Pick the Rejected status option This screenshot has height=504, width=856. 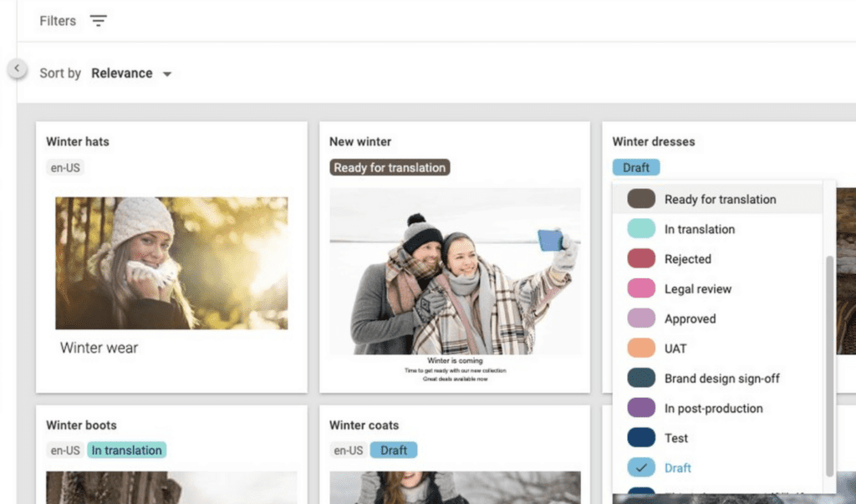click(687, 259)
